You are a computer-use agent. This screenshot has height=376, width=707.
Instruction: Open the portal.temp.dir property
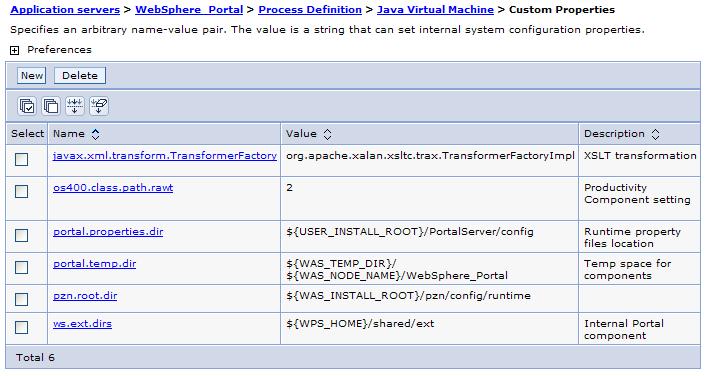(x=95, y=264)
